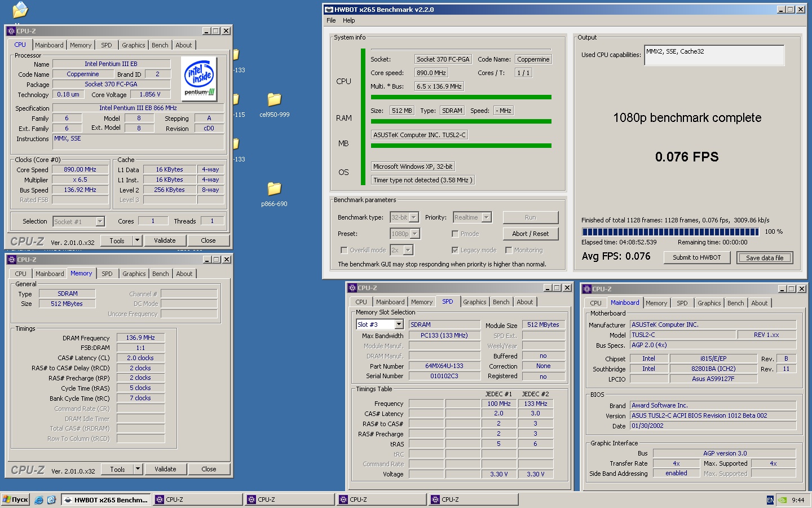Click the Run benchmark button
This screenshot has width=812, height=508.
click(531, 217)
